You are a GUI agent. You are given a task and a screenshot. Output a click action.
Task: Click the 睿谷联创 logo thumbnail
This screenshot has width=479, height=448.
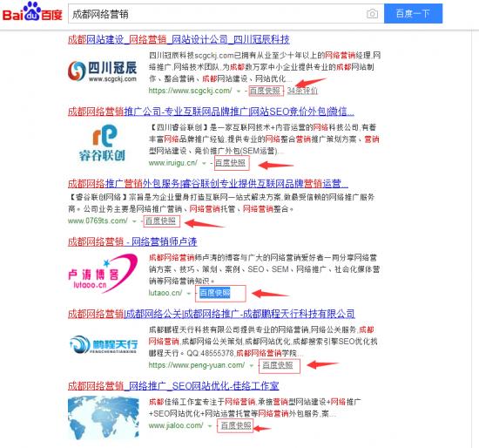pyautogui.click(x=103, y=143)
